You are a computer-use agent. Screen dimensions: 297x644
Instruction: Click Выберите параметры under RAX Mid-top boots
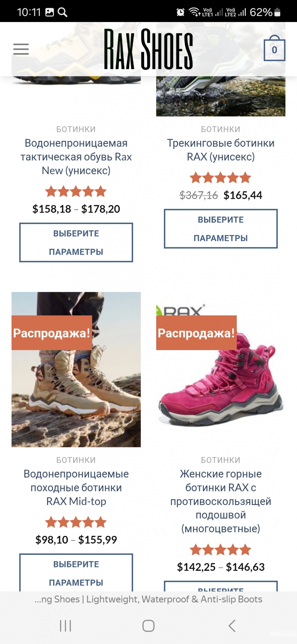(x=76, y=572)
